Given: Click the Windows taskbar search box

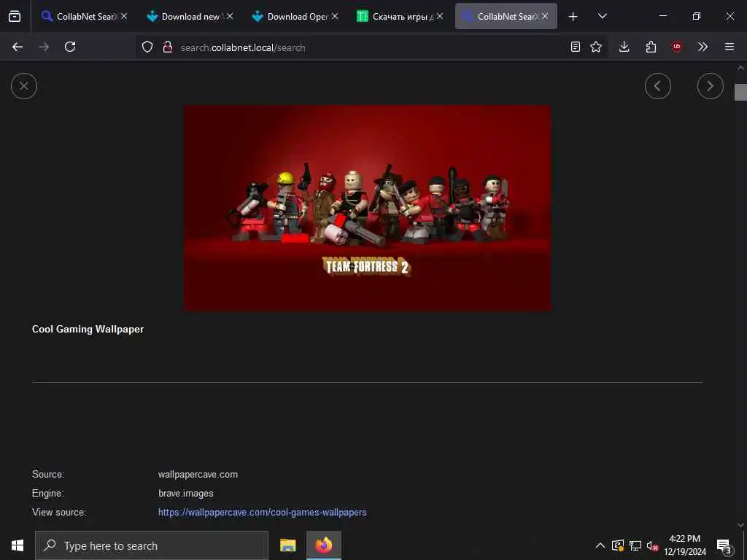Looking at the screenshot, I should pyautogui.click(x=152, y=545).
